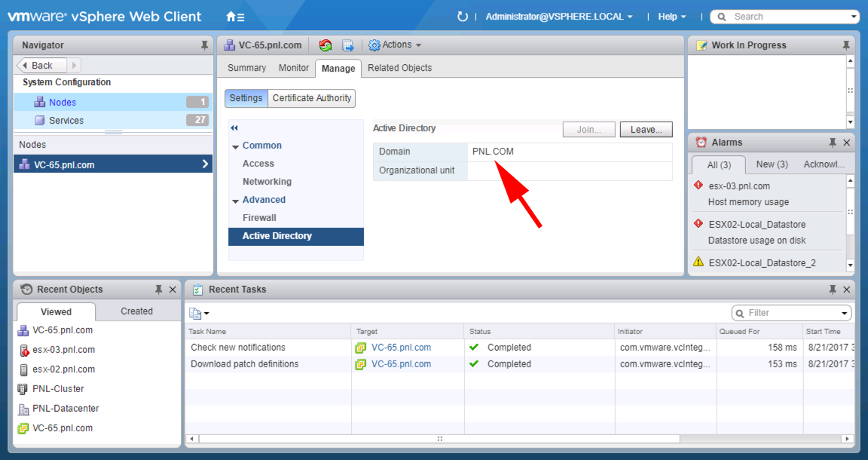This screenshot has width=868, height=460.
Task: Open the search box dropdown arrow
Action: tap(853, 17)
